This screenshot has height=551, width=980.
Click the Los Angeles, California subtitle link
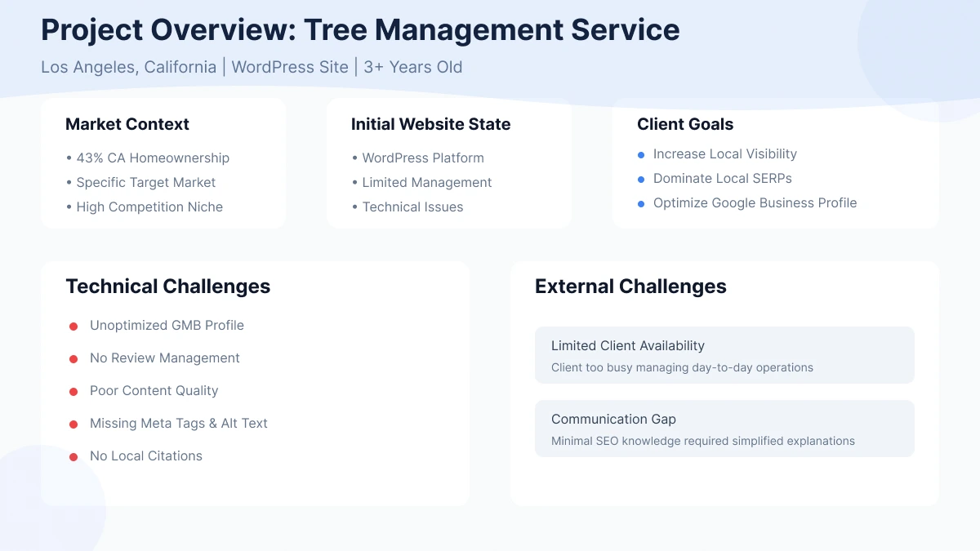[x=129, y=67]
